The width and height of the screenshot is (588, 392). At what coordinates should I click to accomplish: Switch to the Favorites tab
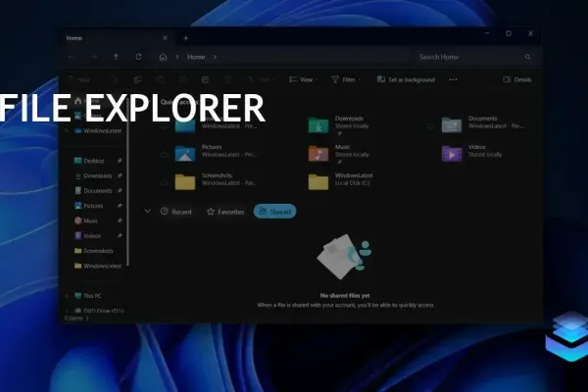coord(225,212)
